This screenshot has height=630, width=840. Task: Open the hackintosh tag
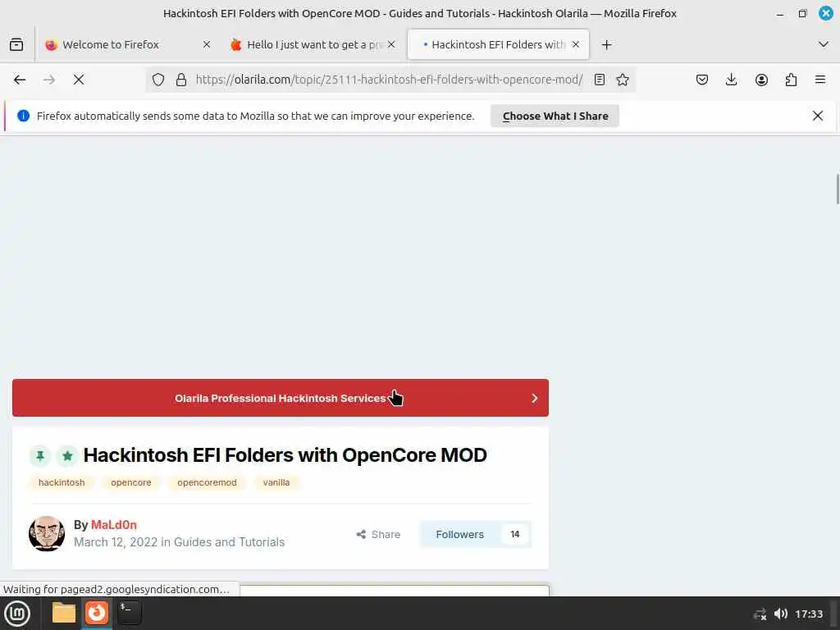(x=62, y=482)
